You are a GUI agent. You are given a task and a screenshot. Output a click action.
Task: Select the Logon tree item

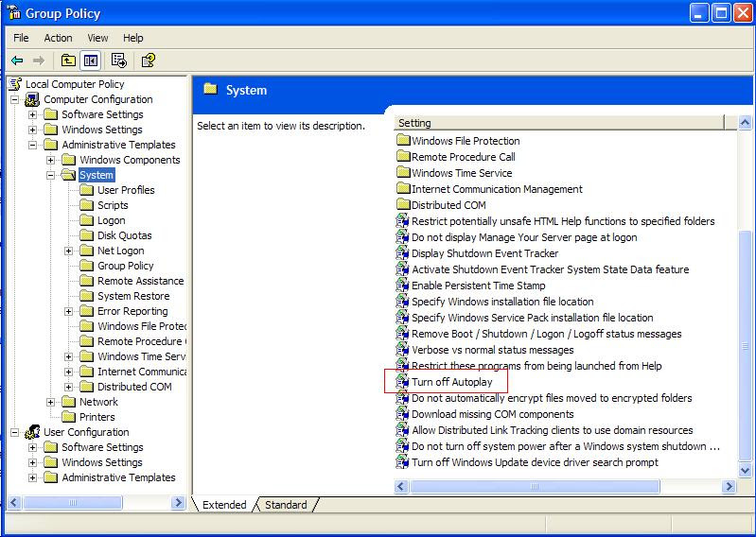(x=112, y=220)
